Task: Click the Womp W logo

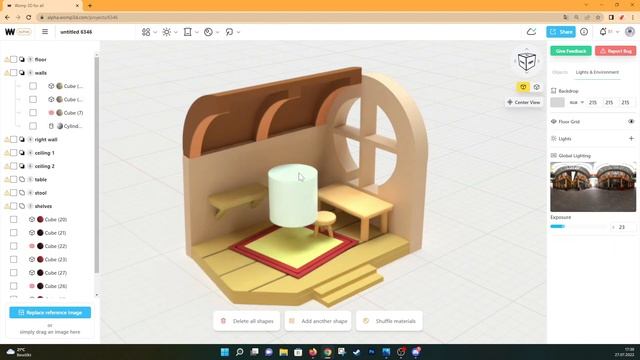Action: [x=10, y=32]
